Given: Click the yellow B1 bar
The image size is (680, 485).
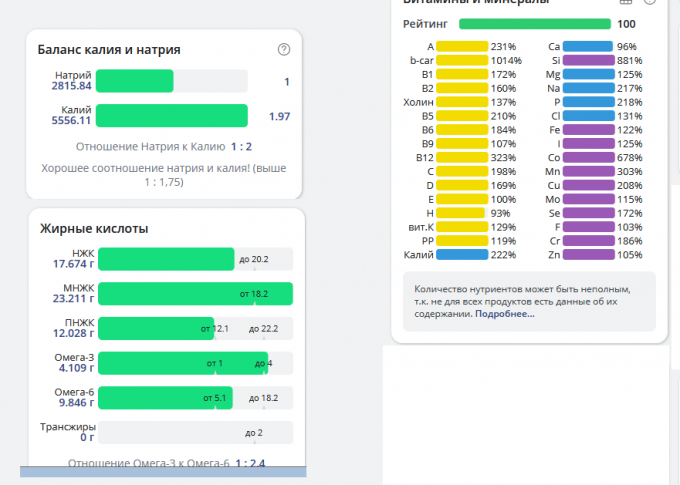Looking at the screenshot, I should pos(462,74).
